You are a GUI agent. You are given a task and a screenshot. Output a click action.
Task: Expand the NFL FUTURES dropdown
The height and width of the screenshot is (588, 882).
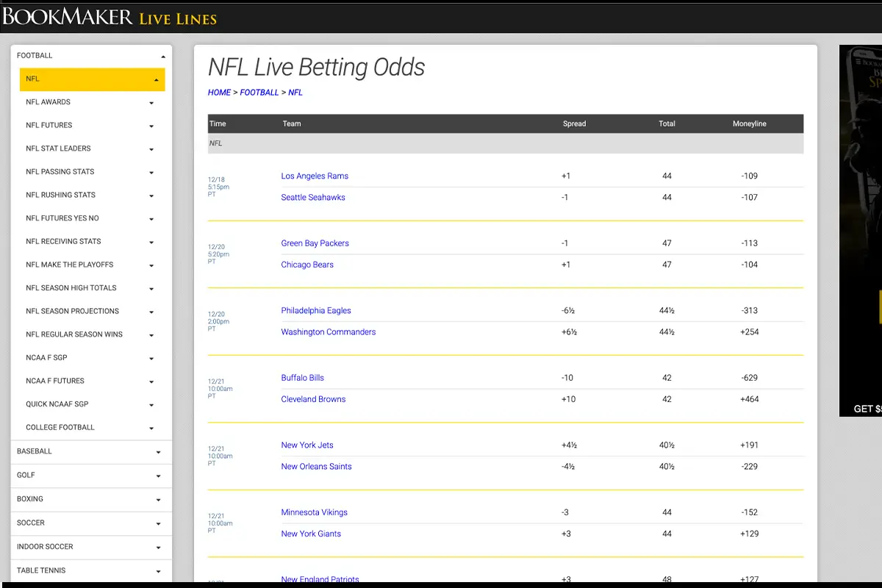coord(151,125)
